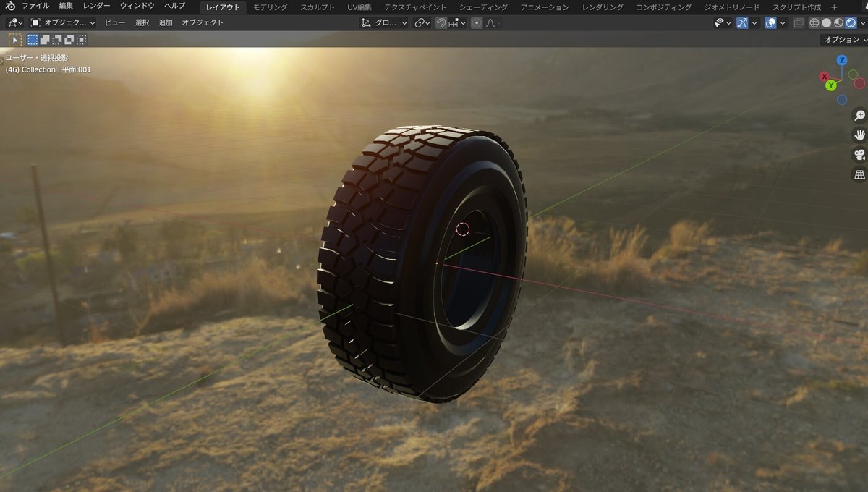Open the 編集 menu
Screen dimensions: 868x492
[x=66, y=6]
